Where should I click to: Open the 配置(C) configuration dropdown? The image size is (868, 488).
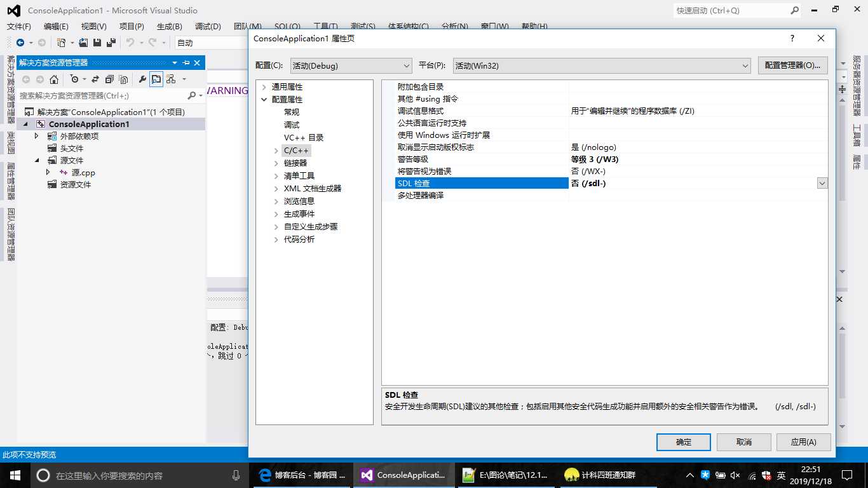click(x=351, y=65)
